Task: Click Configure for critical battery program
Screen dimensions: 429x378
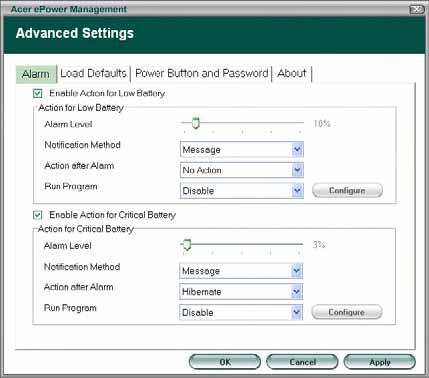Action: 347,312
